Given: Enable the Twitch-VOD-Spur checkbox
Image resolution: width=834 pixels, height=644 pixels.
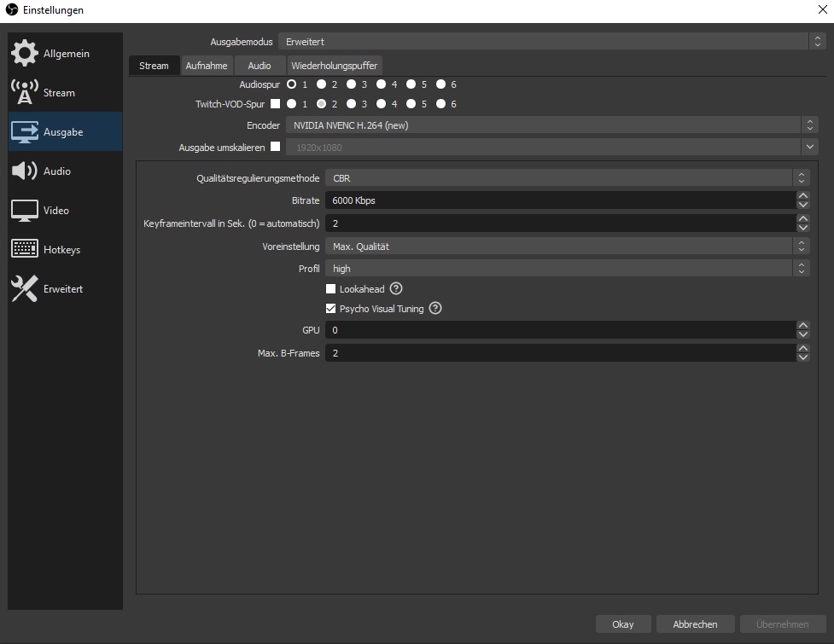Looking at the screenshot, I should pos(275,103).
